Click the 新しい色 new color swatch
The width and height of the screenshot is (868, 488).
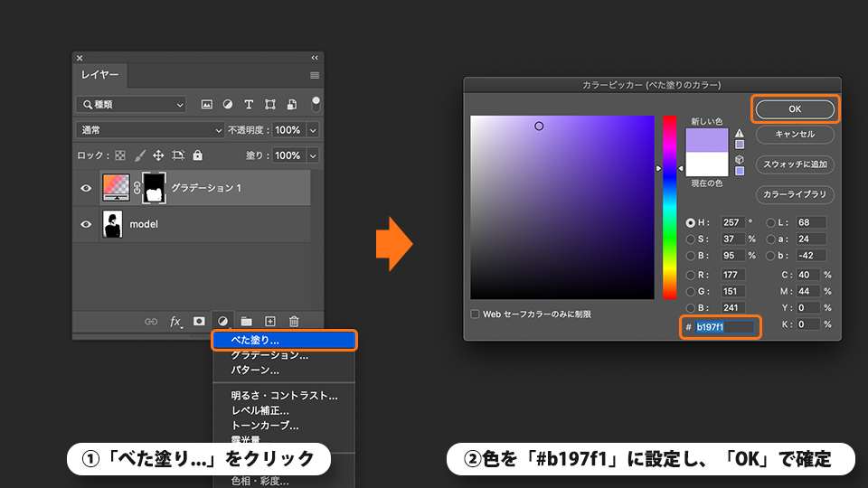pyautogui.click(x=707, y=141)
